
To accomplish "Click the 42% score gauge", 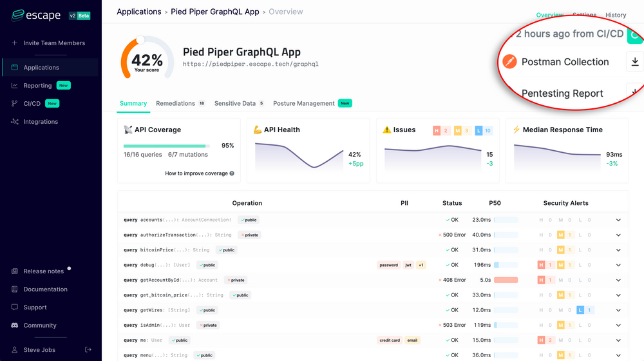I will click(x=147, y=59).
